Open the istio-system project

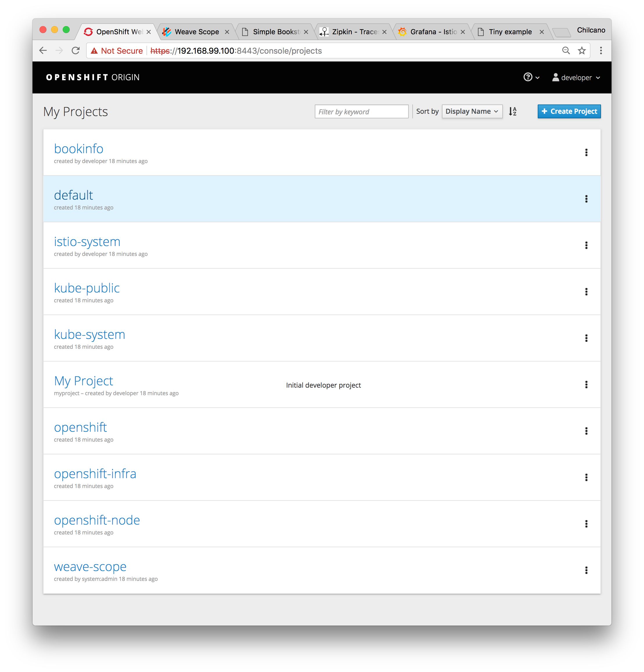[x=87, y=242]
